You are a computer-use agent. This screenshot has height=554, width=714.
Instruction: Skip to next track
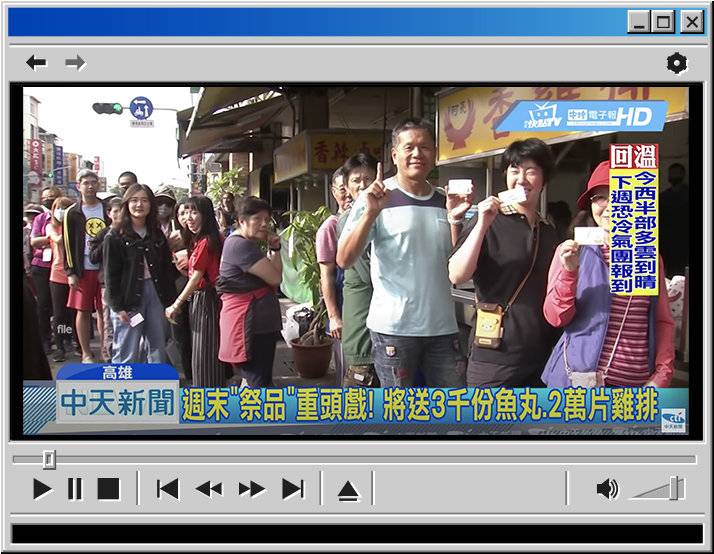pos(293,489)
